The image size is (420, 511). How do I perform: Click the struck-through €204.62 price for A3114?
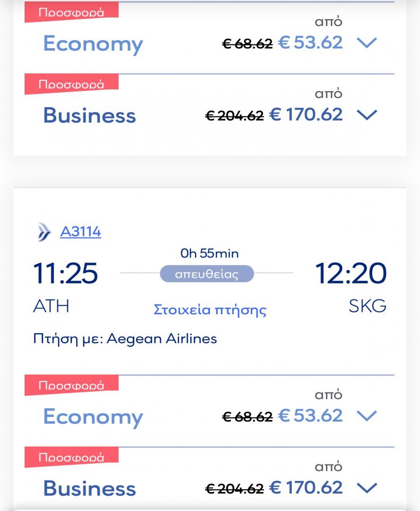click(x=234, y=488)
